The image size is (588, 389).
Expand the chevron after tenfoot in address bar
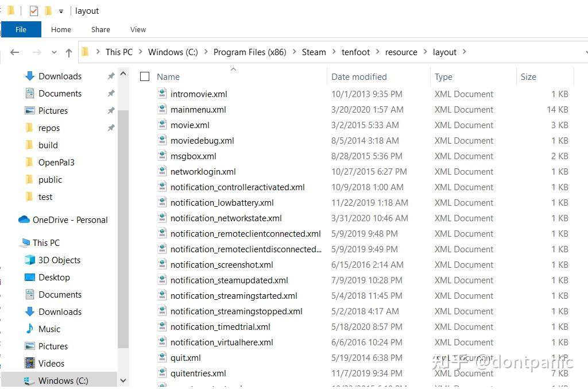(x=378, y=52)
